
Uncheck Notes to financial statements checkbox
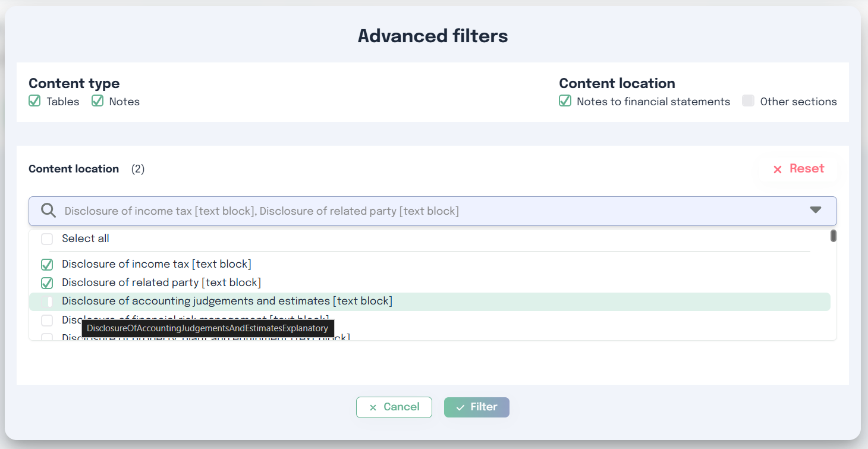point(565,101)
